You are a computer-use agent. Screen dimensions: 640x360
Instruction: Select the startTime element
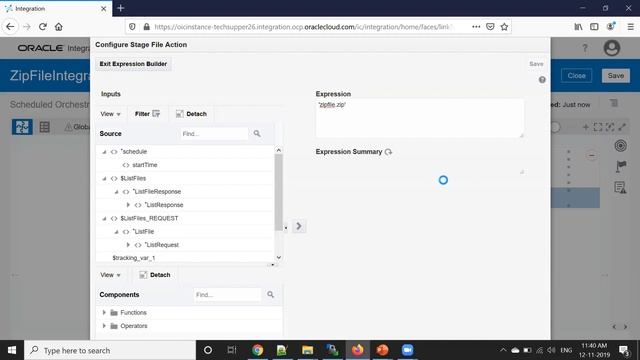click(144, 165)
